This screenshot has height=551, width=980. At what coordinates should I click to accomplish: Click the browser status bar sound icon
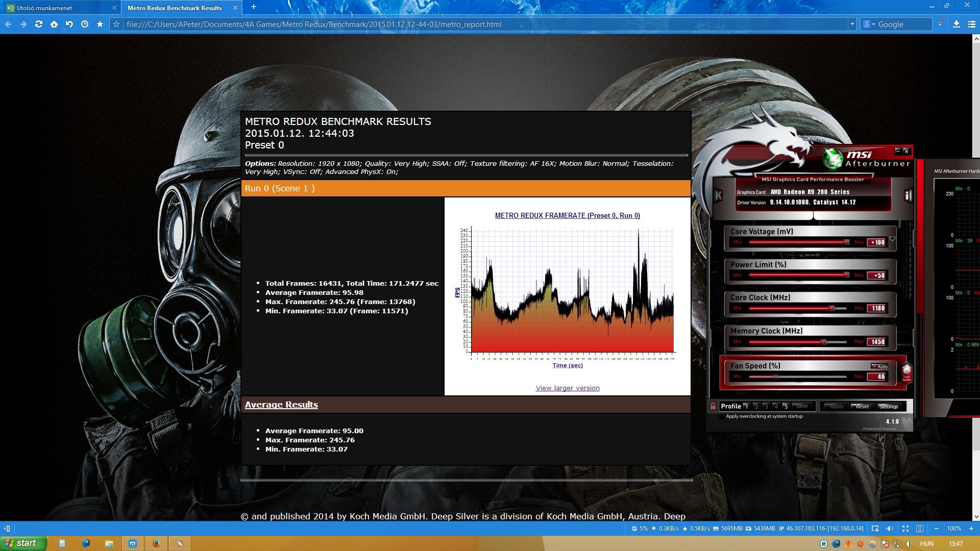click(x=890, y=529)
